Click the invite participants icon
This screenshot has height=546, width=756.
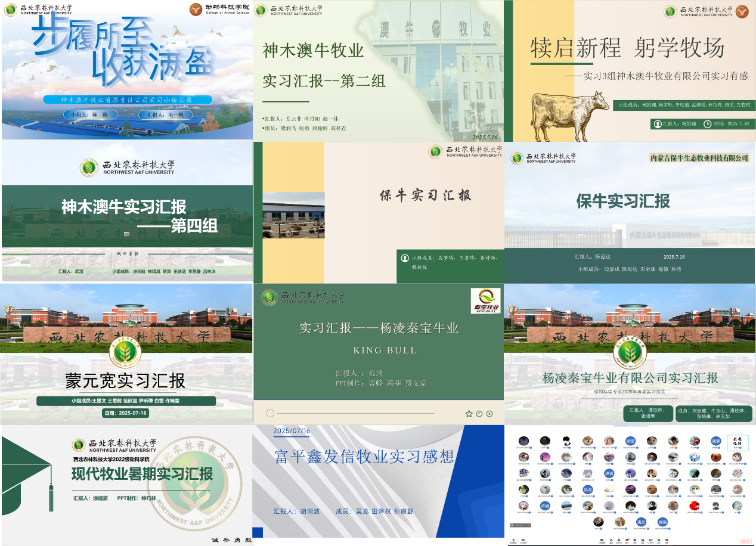click(x=611, y=540)
